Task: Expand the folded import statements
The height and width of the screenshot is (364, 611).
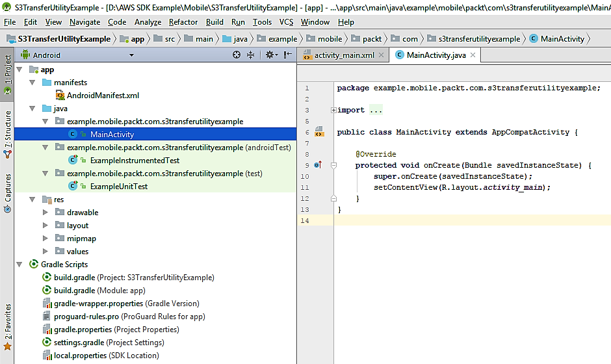Action: pos(333,110)
